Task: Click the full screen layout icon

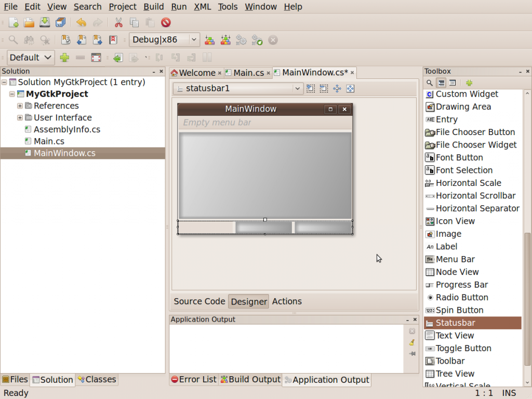Action: pyautogui.click(x=96, y=57)
